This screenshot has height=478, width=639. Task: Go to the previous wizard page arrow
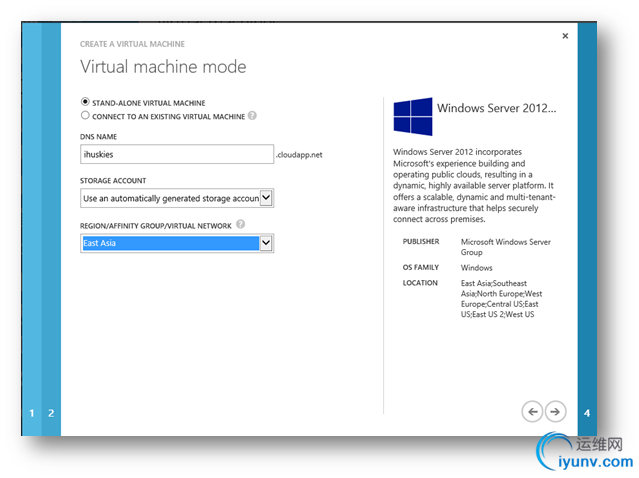pyautogui.click(x=532, y=412)
